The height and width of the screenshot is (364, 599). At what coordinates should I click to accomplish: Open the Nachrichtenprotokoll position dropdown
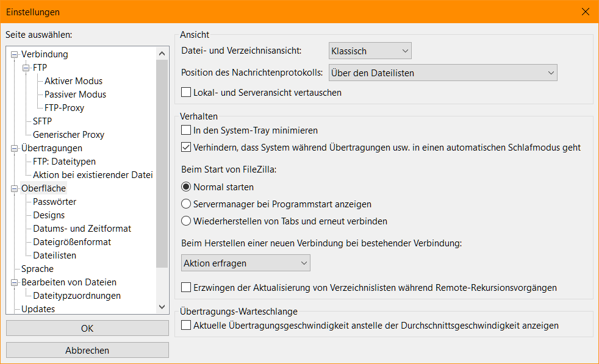coord(442,73)
